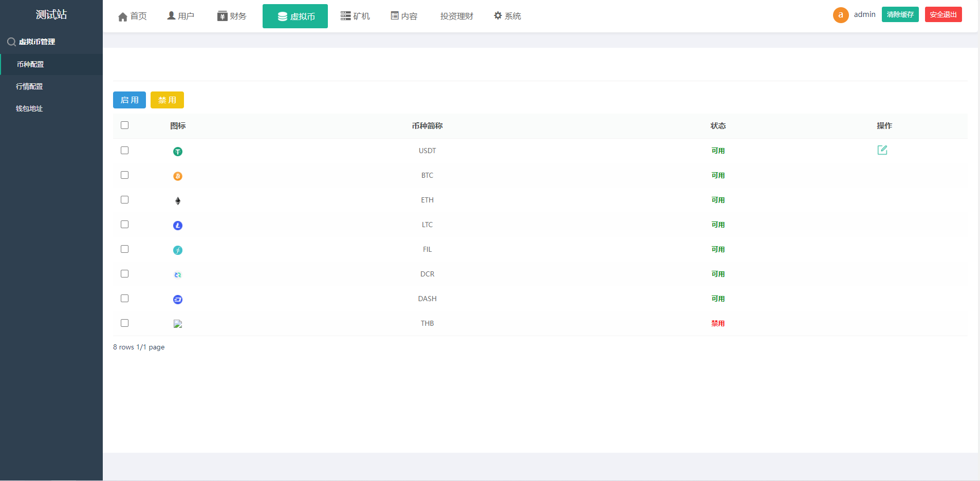Click the admin avatar icon
Image resolution: width=980 pixels, height=481 pixels.
(x=840, y=15)
